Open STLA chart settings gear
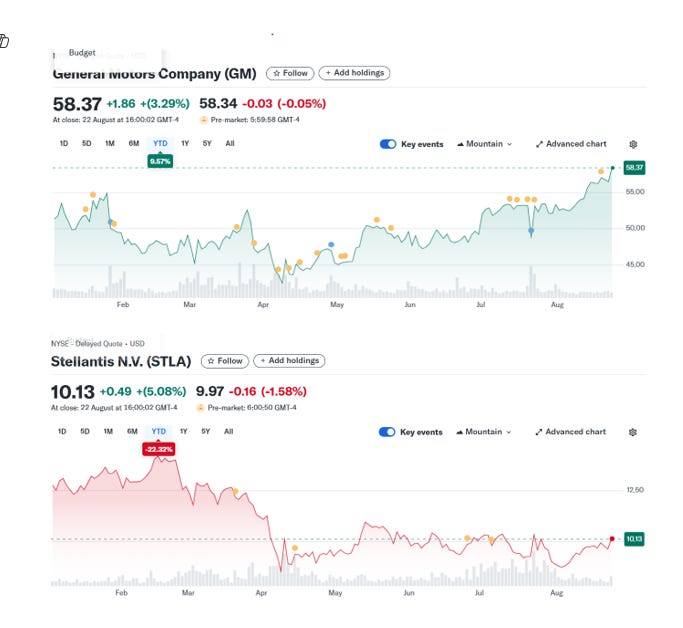683x628 pixels. tap(633, 432)
